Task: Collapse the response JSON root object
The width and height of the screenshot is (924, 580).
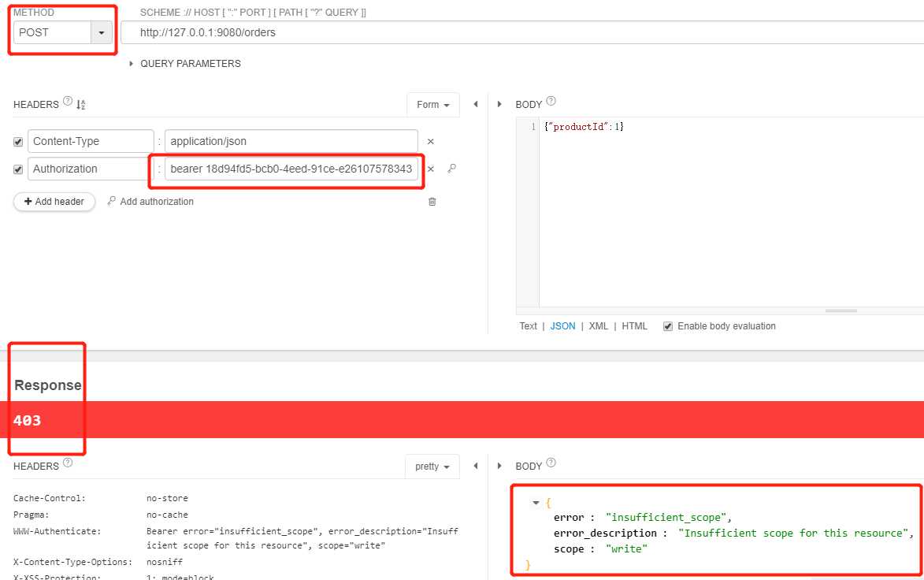Action: point(536,503)
